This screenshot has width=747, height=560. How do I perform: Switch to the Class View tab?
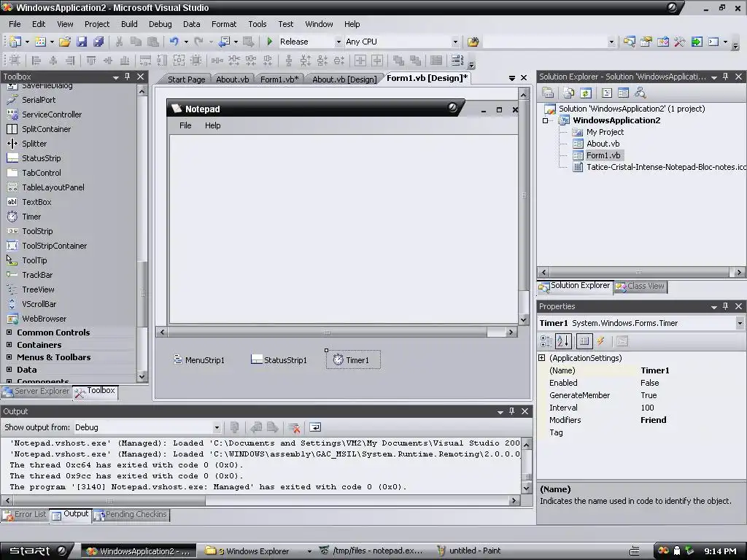(640, 286)
